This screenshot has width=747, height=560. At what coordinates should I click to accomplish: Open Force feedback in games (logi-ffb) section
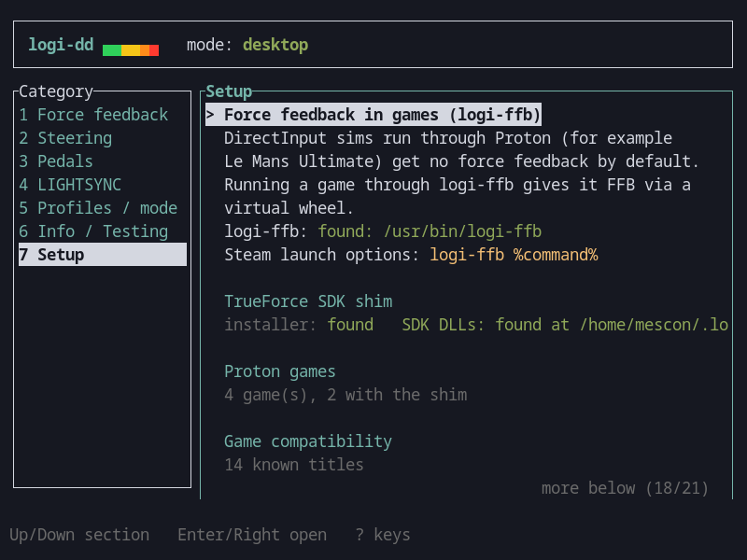pos(373,115)
